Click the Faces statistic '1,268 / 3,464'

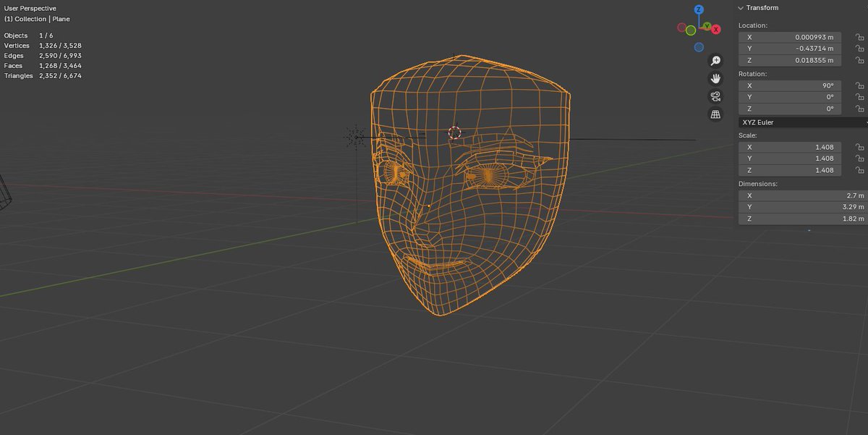(x=60, y=66)
